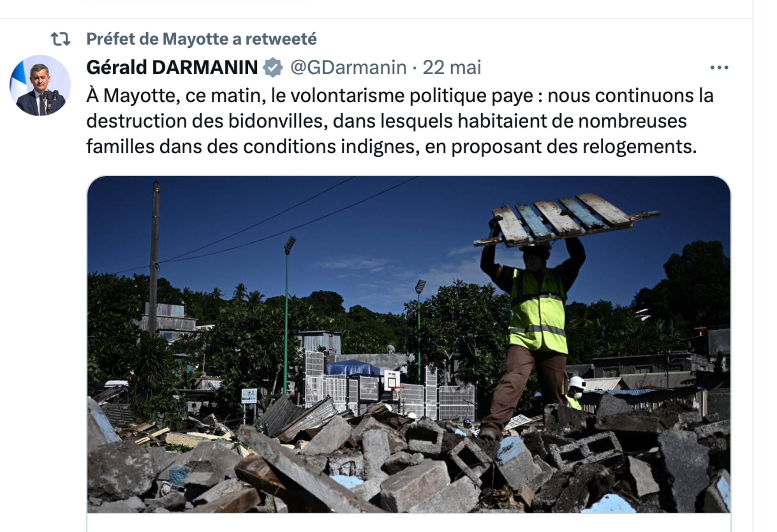Open the "Préfet de Mayotte a retweeté" link
The height and width of the screenshot is (532, 777).
point(201,39)
